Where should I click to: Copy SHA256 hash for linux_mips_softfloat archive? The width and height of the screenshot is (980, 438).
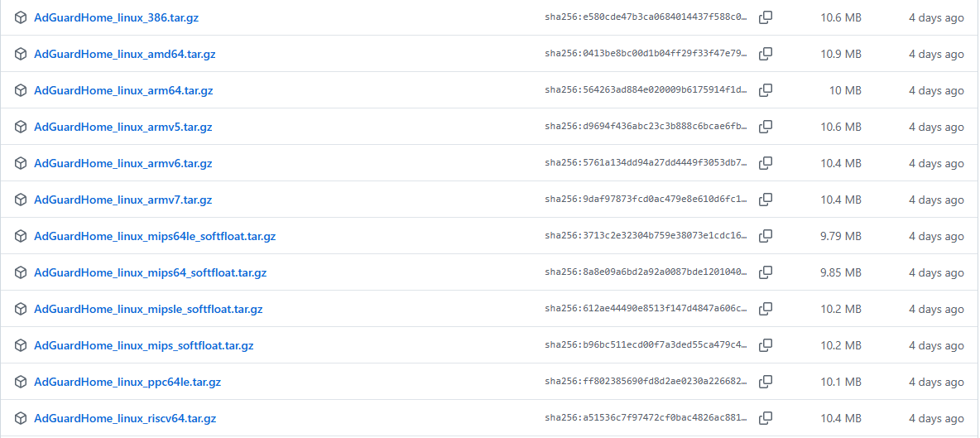766,345
